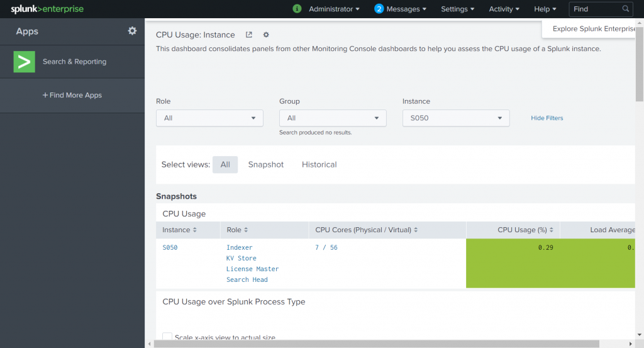Click the License Master role link
644x348 pixels.
(x=253, y=269)
